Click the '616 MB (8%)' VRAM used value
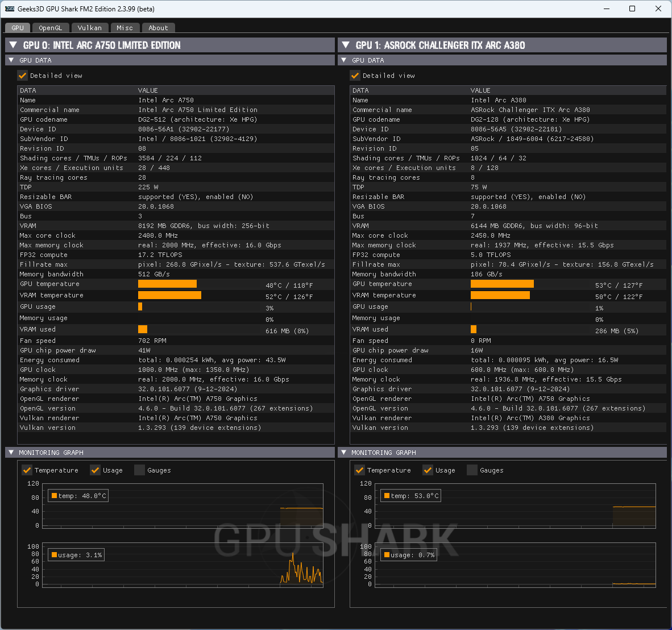Screen dimensions: 672x630 (287, 331)
